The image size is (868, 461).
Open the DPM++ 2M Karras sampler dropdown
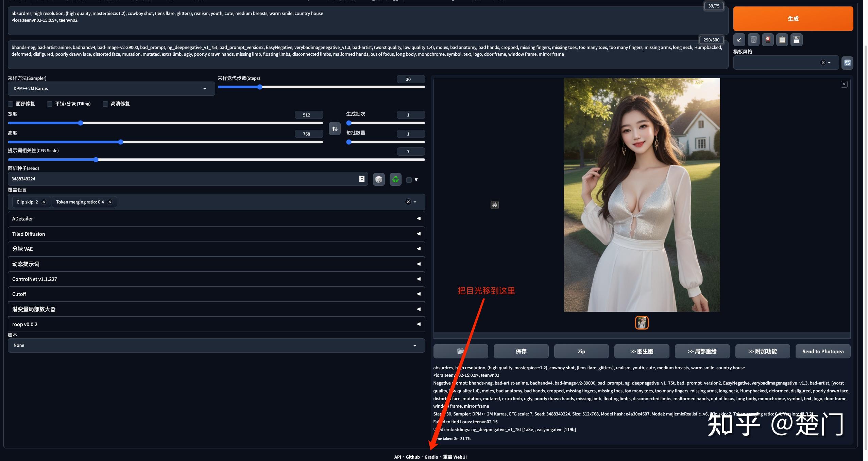(111, 89)
